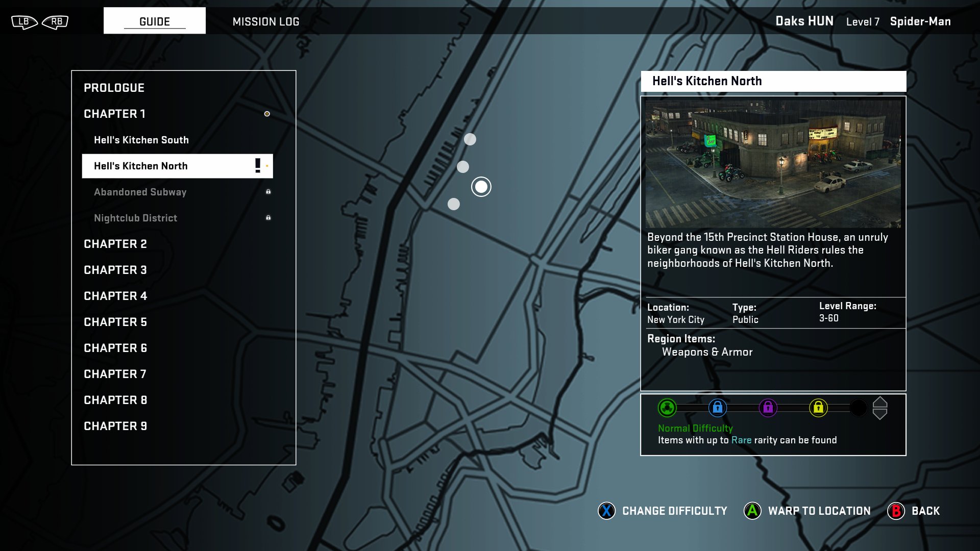980x551 pixels.
Task: Expand CHAPTER 4
Action: (x=115, y=296)
